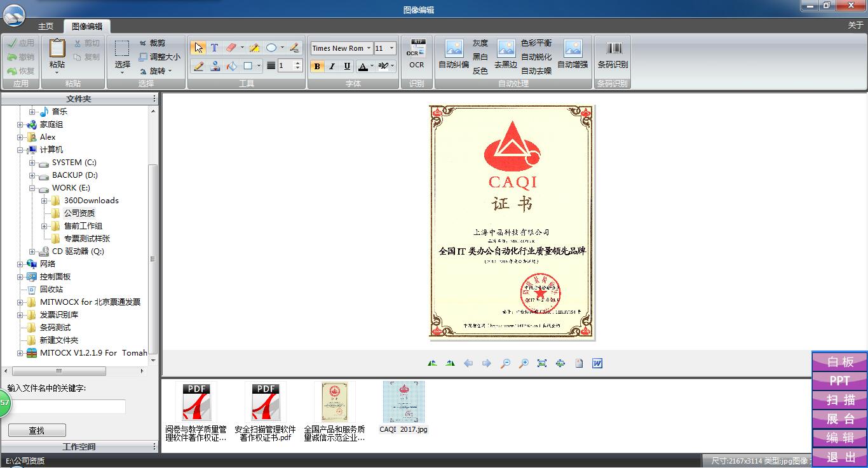Open the 粘贴 paste dropdown arrow

57,72
